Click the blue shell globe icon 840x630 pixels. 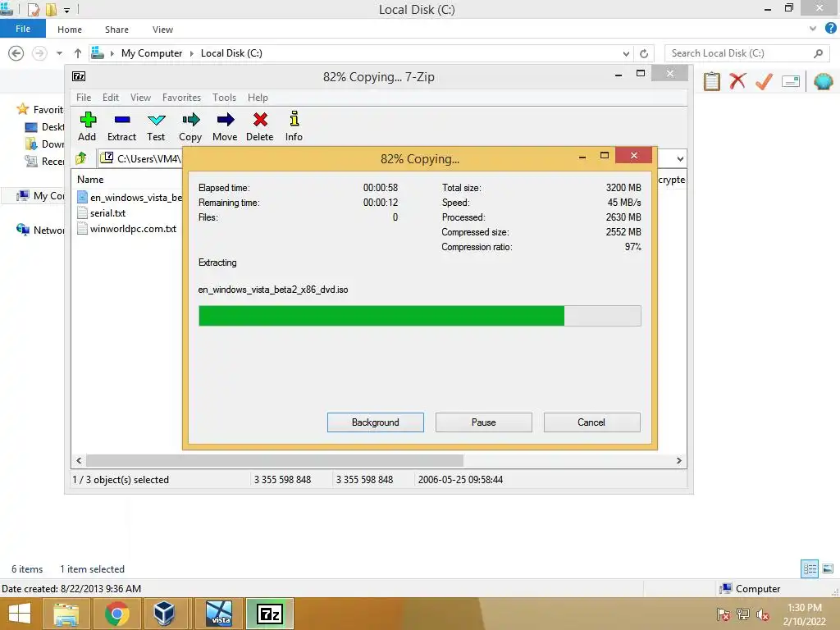point(823,81)
